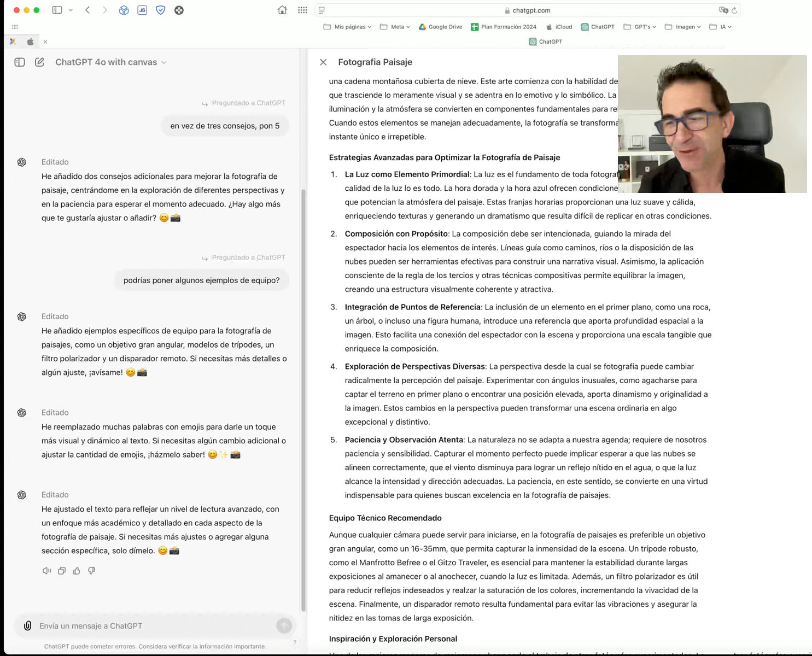Click the first 'Preguntado a ChatGPT' label
812x656 pixels.
pos(243,103)
